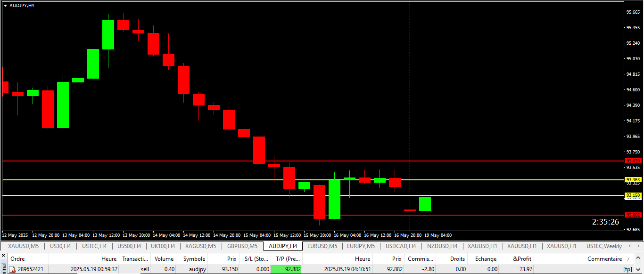Sort history by the Symbole column

coord(194,258)
